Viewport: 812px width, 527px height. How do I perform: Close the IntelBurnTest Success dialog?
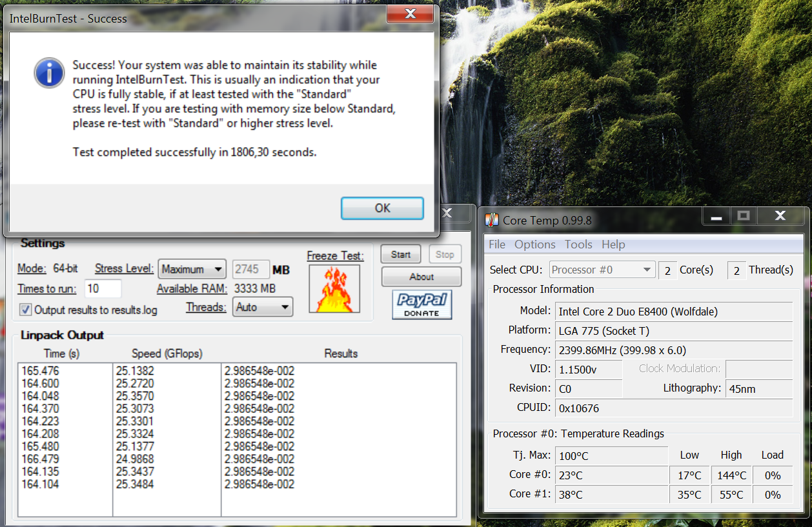click(410, 14)
